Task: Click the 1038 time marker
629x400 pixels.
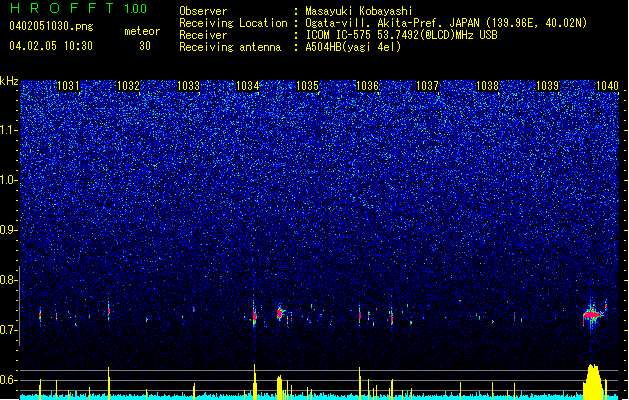Action: (x=487, y=85)
